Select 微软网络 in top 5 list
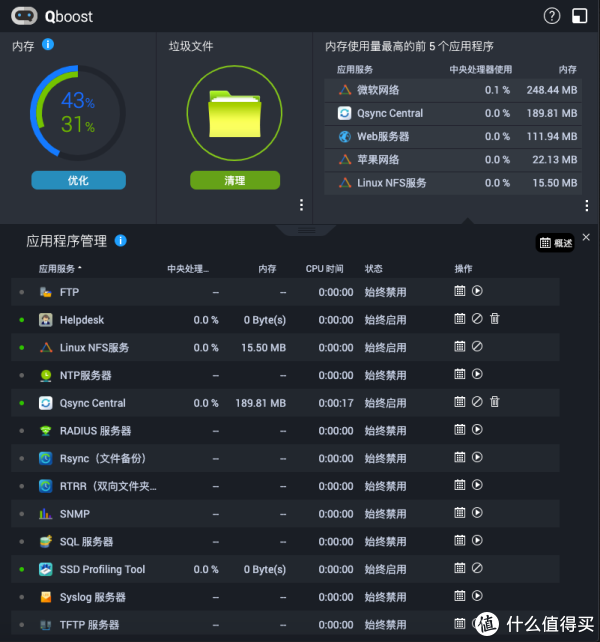Viewport: 600px width, 642px height. click(453, 90)
